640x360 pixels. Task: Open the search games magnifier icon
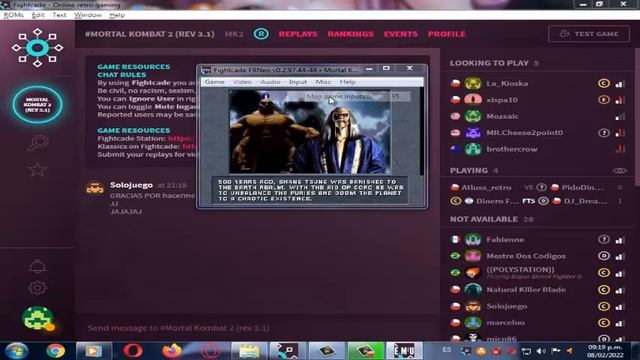pos(38,143)
